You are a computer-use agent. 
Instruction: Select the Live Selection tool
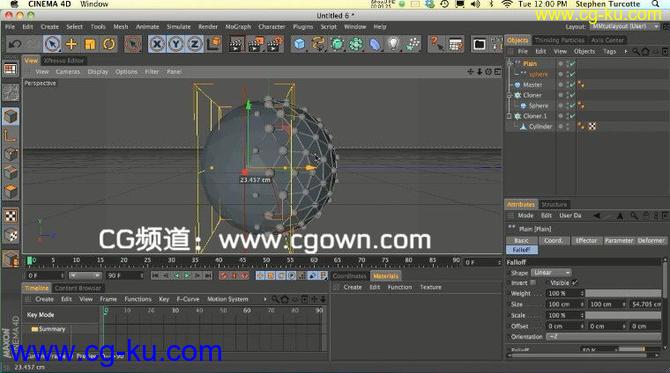[x=52, y=44]
